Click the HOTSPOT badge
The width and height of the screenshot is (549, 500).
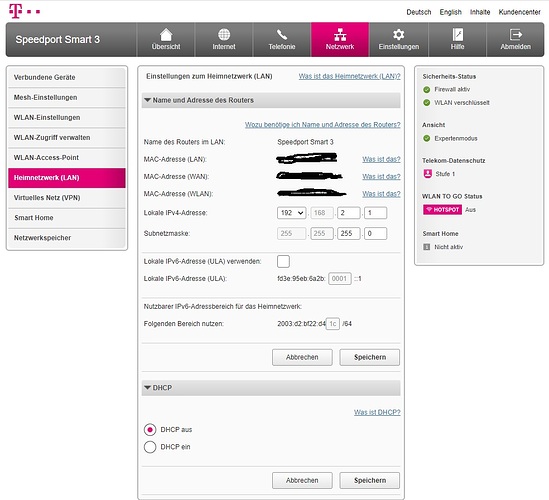[x=443, y=210]
